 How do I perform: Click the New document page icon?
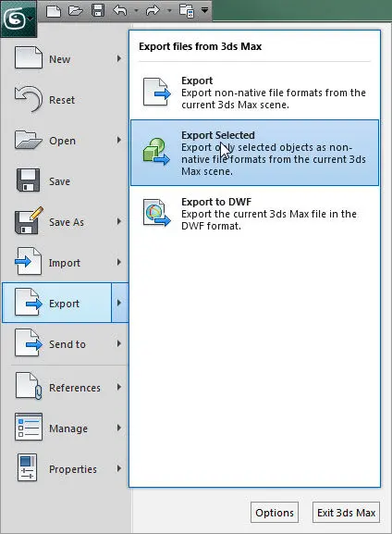click(29, 58)
